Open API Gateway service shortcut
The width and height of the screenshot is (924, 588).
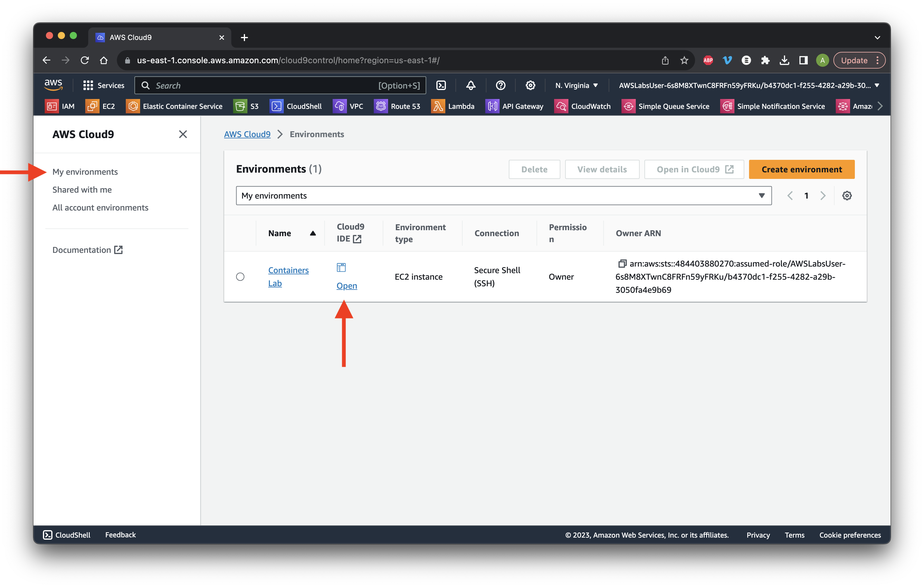pos(514,106)
